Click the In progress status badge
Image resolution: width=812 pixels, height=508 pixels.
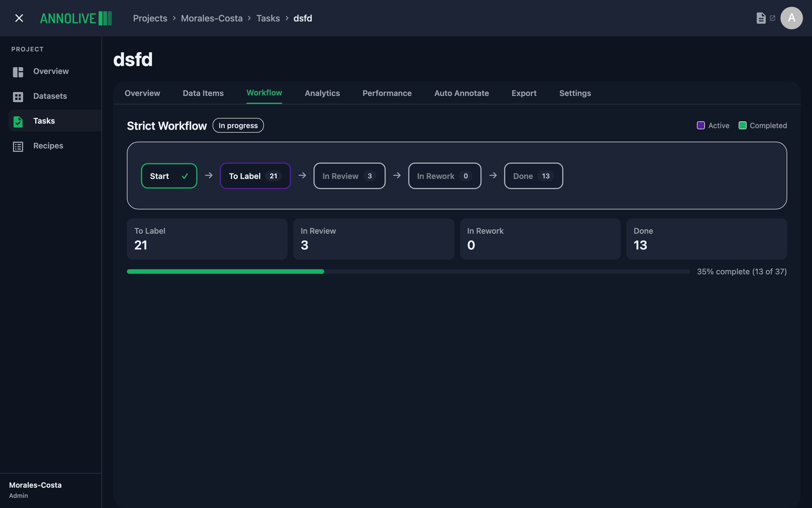click(238, 125)
